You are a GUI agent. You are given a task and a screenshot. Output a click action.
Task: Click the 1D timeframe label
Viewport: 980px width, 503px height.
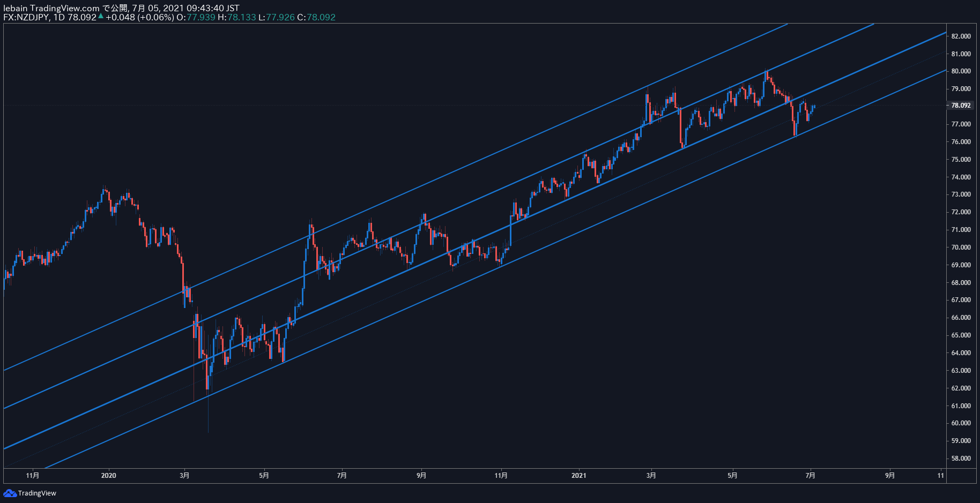click(x=59, y=17)
